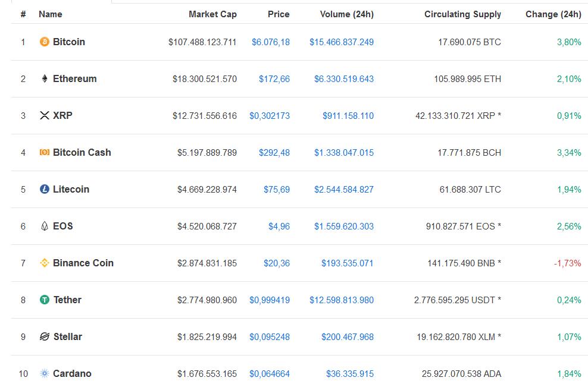Viewport: 588px width, 387px height.
Task: Click the Ethereum diamond icon
Action: point(44,78)
